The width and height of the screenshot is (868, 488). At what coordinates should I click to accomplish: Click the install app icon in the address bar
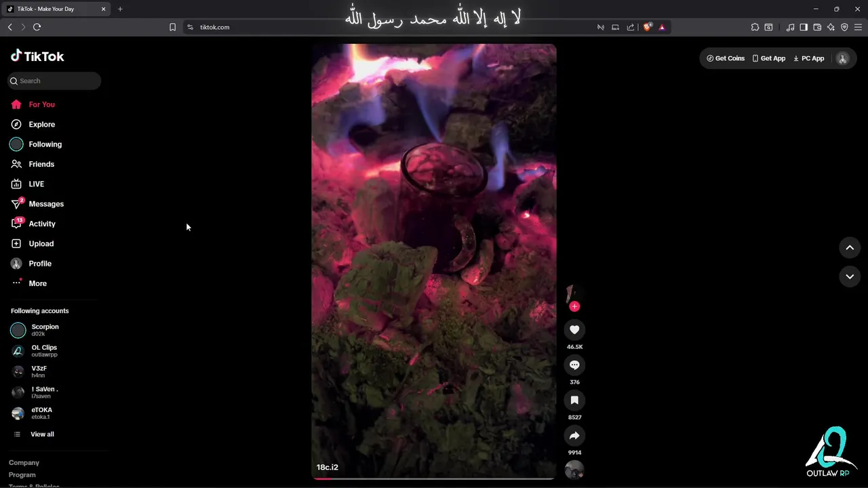(616, 27)
